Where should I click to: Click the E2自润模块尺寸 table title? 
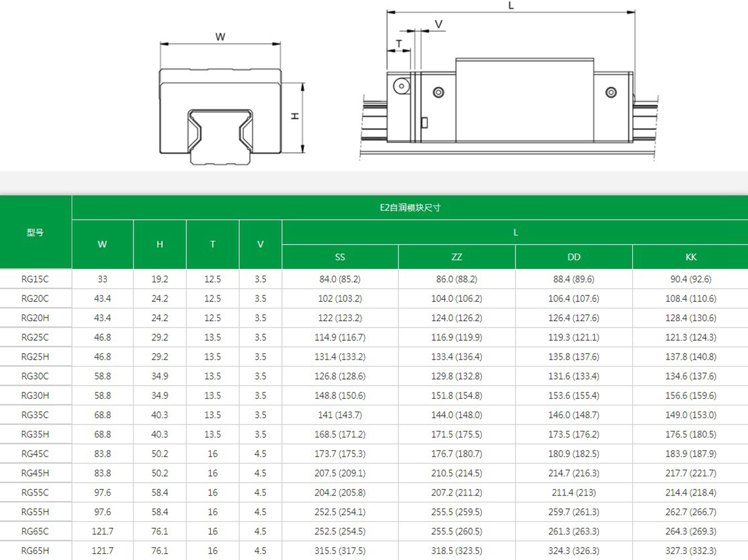[x=410, y=208]
